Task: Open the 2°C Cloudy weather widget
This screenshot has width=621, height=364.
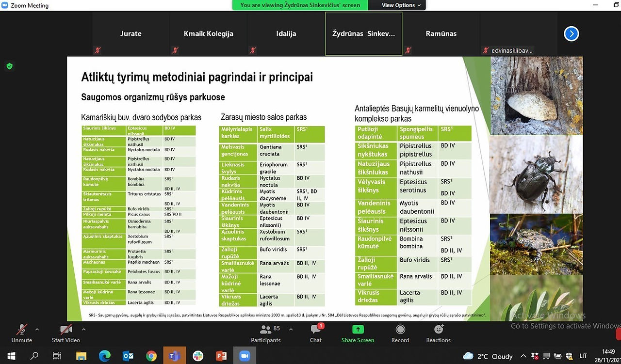Action: click(488, 356)
